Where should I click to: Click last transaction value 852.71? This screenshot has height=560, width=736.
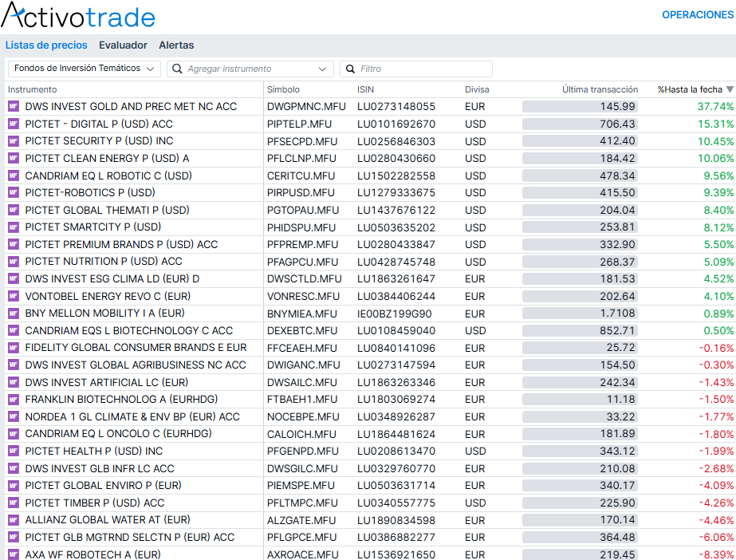point(617,330)
